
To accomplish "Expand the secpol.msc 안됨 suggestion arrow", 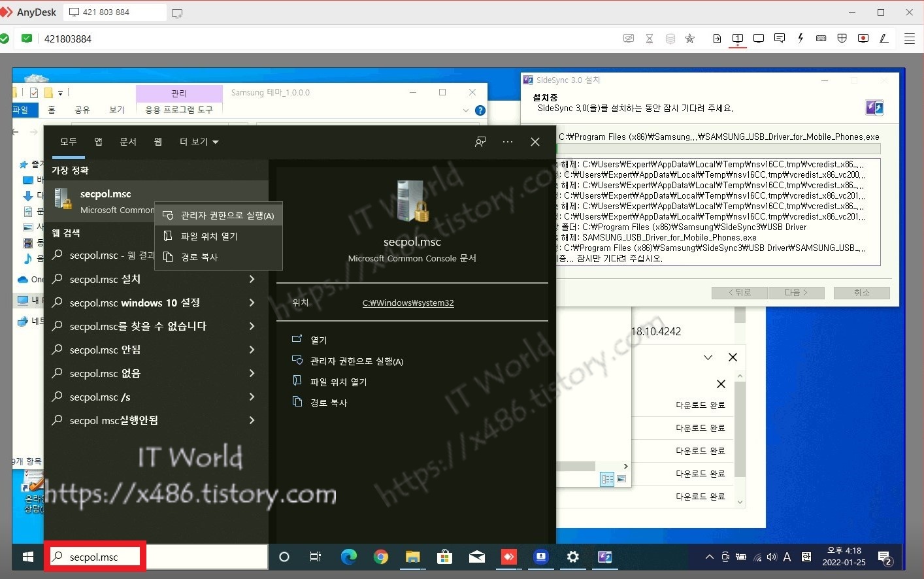I will [x=252, y=350].
